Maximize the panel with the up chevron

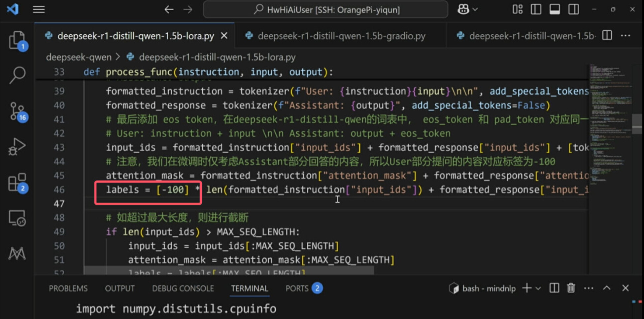[x=606, y=288]
